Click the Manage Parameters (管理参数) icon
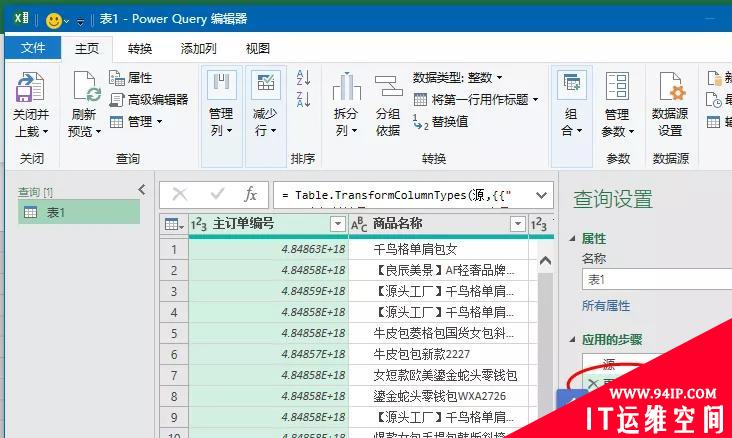The height and width of the screenshot is (438, 732). click(x=617, y=86)
